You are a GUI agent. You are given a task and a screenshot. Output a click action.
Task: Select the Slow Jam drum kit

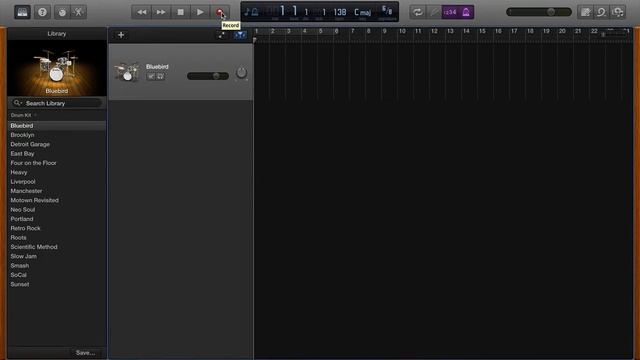coord(57,256)
